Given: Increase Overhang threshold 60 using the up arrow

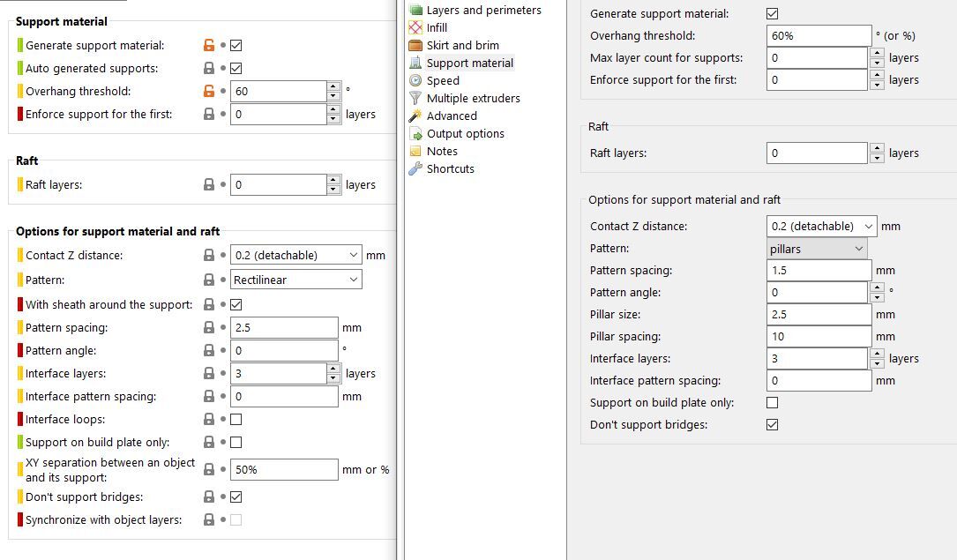Looking at the screenshot, I should (x=333, y=86).
